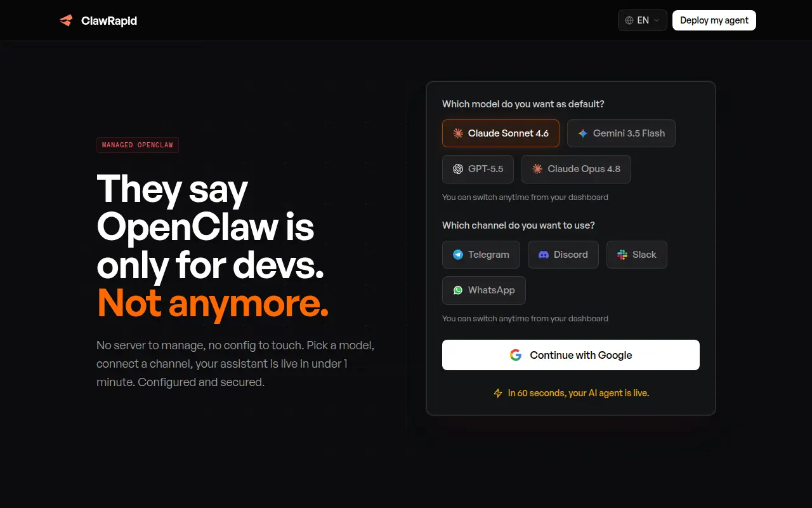Click the ClawRapid brand name link
Screen dimensions: 812x508
click(x=109, y=20)
